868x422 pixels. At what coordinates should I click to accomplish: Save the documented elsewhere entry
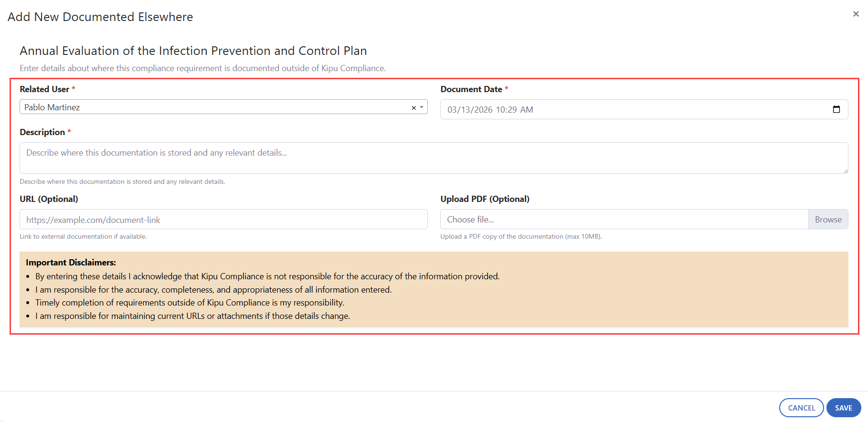(843, 408)
